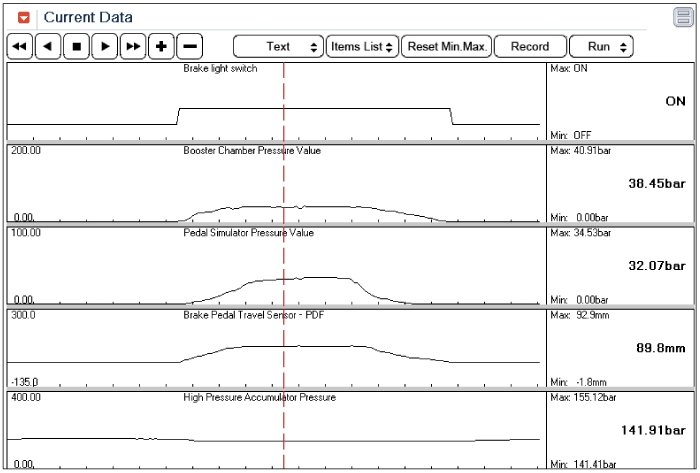This screenshot has height=473, width=700.
Task: Click the Max: 155.12bar reading
Action: pyautogui.click(x=583, y=398)
